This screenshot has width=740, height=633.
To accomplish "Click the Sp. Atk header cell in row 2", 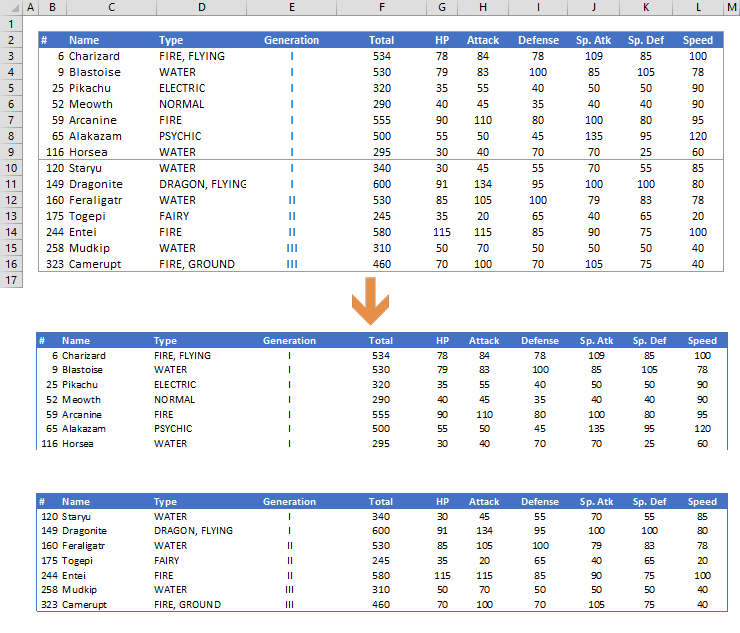I will (594, 40).
